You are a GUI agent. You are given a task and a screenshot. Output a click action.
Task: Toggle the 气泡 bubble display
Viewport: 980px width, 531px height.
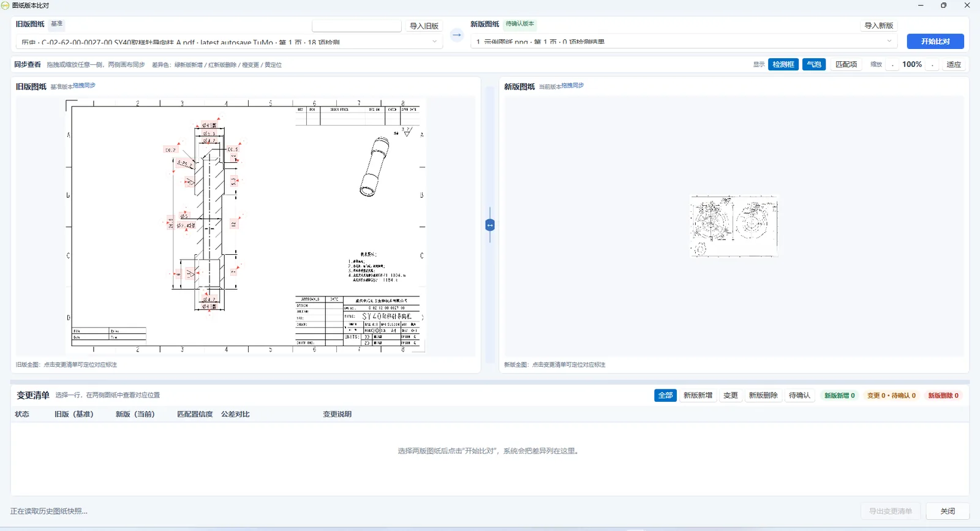(814, 64)
